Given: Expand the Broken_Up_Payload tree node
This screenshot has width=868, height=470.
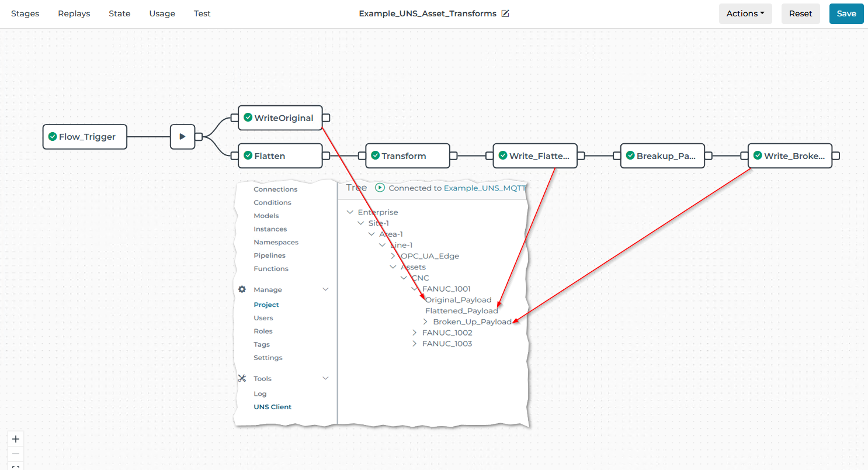Looking at the screenshot, I should click(x=426, y=322).
